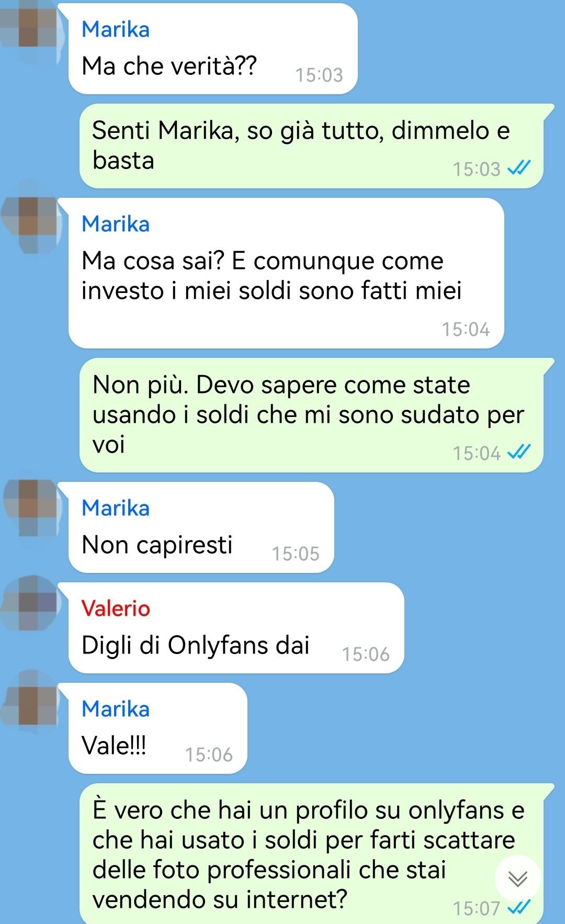Select 'Non più. Devo sapere' sent message
Screen dimensions: 565x924
pyautogui.click(x=311, y=415)
